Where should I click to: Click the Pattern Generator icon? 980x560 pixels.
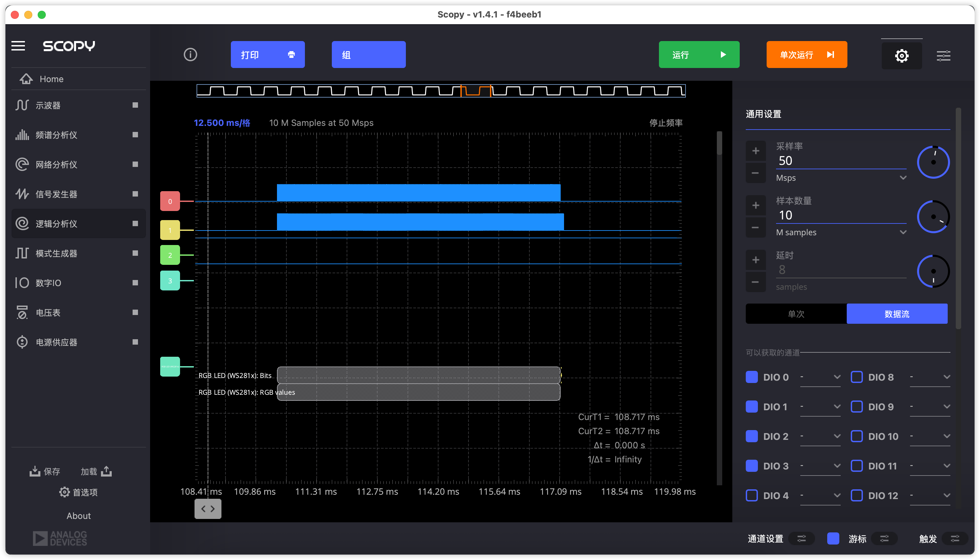coord(22,253)
